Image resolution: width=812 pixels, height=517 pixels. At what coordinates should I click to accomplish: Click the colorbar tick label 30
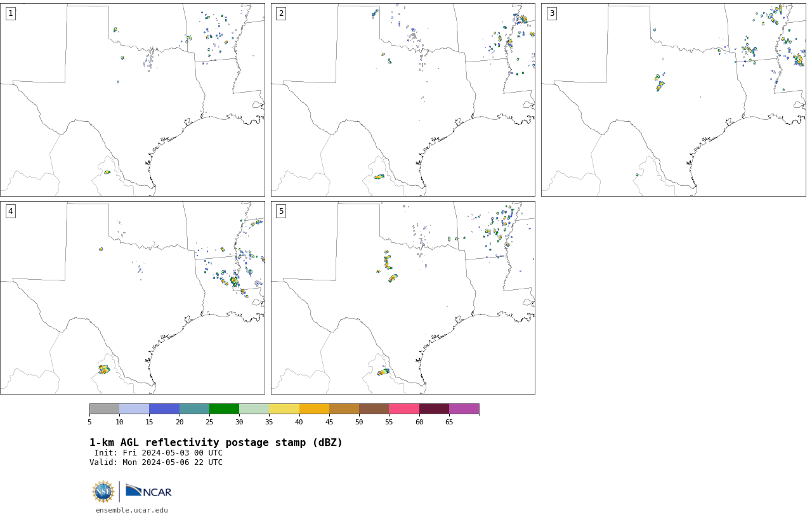click(239, 422)
